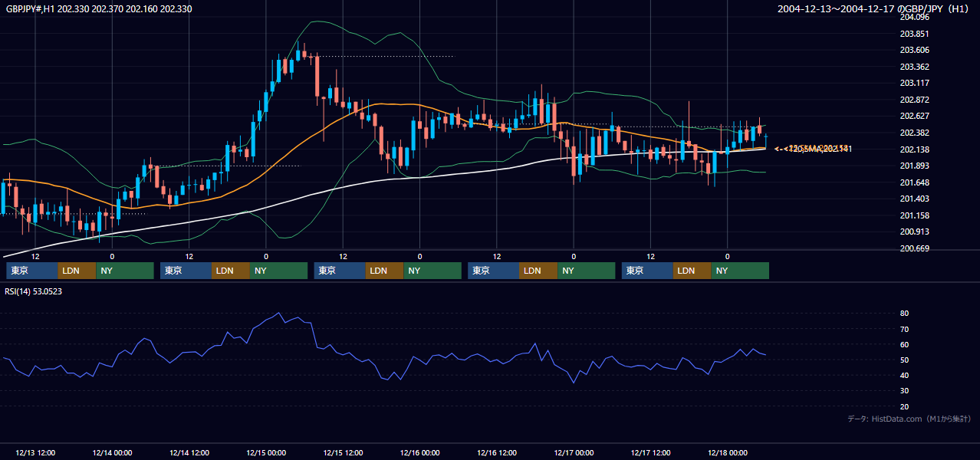Screen dimensions: 980x460
Task: Click price axis label 203.362
Action: 914,67
